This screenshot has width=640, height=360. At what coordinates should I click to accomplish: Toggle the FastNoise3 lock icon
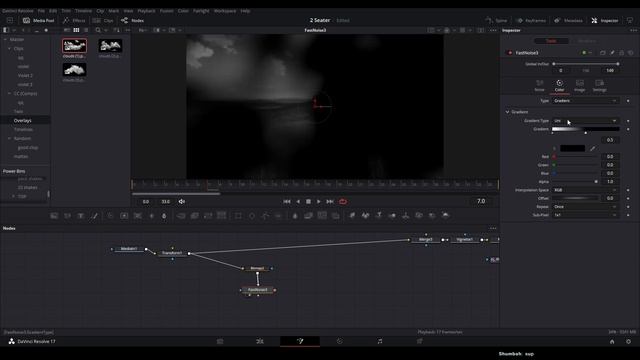622,53
